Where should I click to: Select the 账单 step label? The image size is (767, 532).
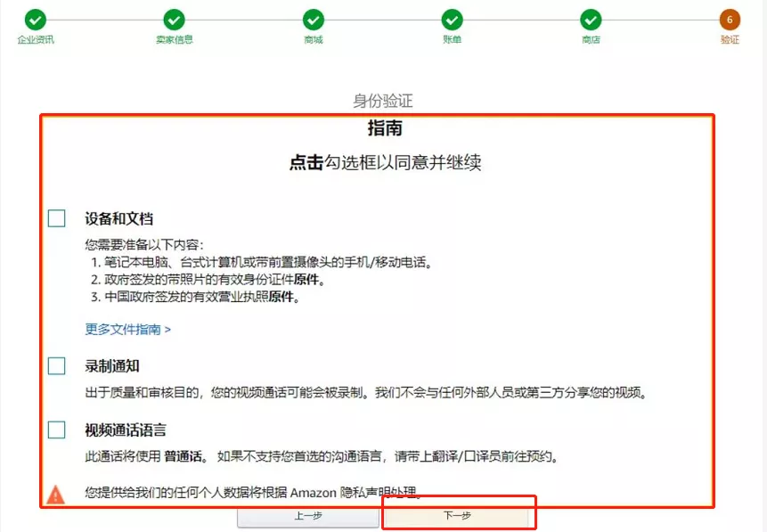click(x=452, y=39)
